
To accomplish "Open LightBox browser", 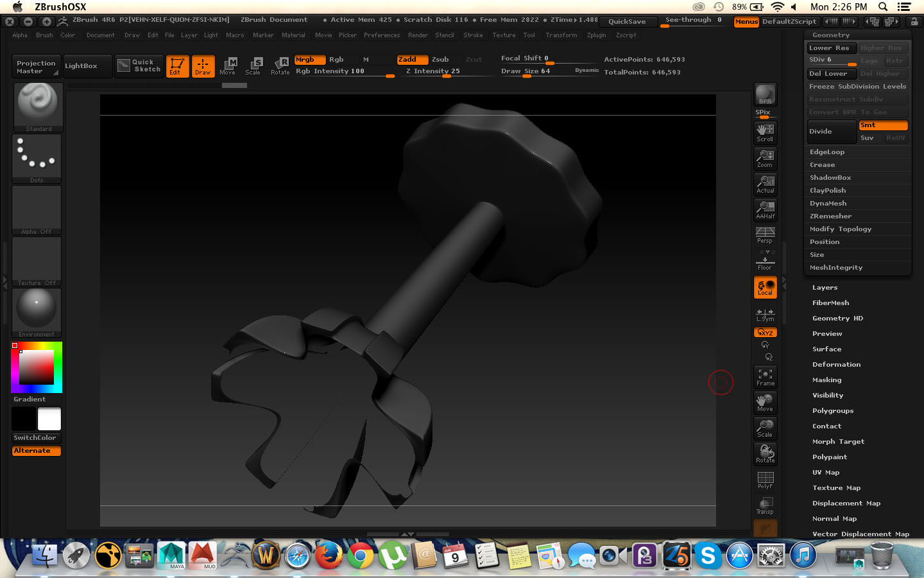I will coord(87,66).
